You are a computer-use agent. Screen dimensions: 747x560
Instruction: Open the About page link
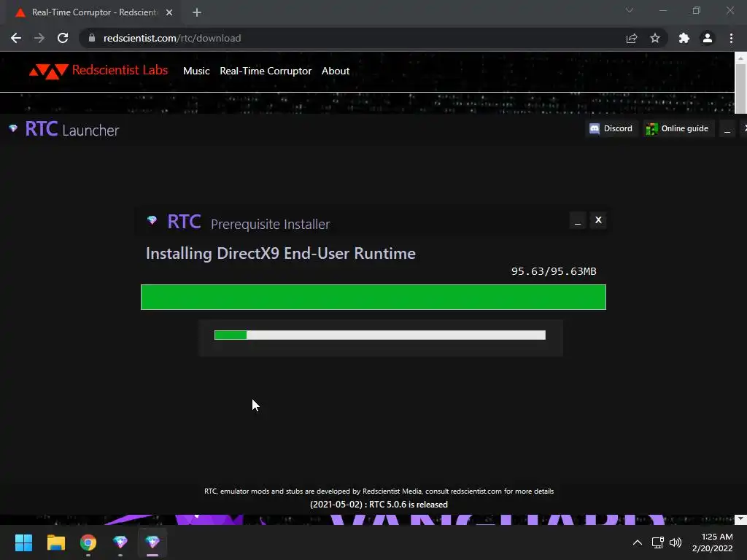336,71
